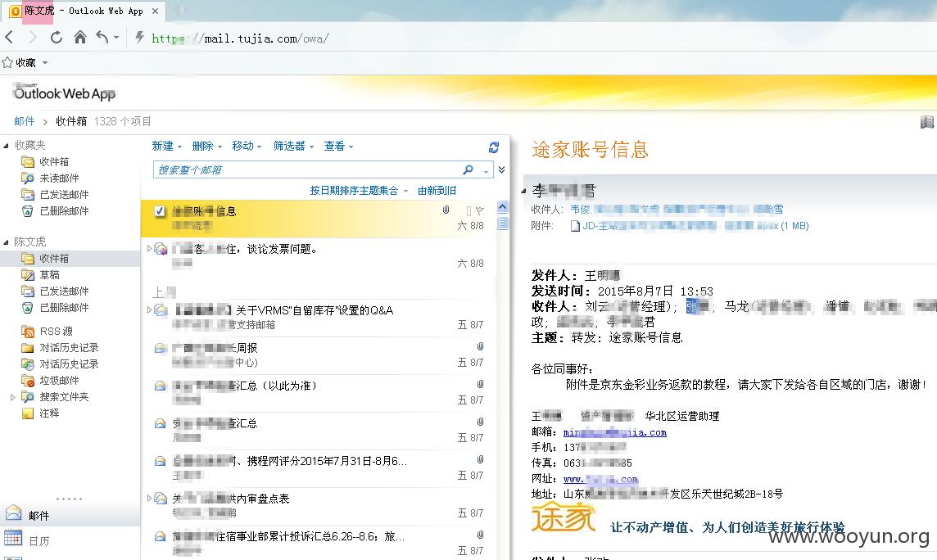The width and height of the screenshot is (937, 560).
Task: Select the 草稿 drafts folder
Action: click(x=49, y=274)
